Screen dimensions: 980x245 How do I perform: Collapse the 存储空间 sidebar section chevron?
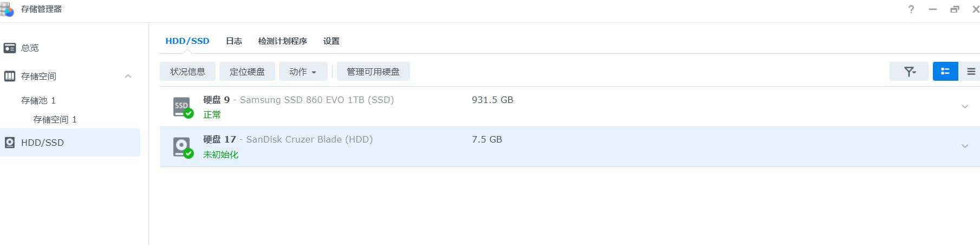point(128,76)
